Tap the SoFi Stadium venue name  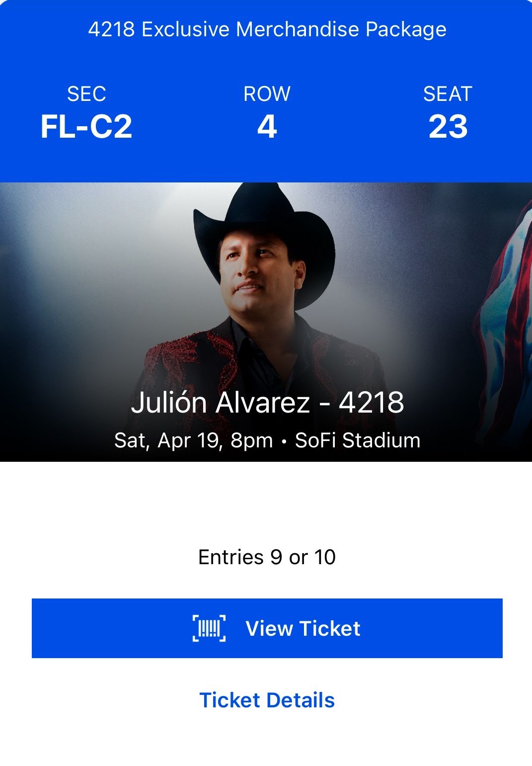click(x=358, y=440)
